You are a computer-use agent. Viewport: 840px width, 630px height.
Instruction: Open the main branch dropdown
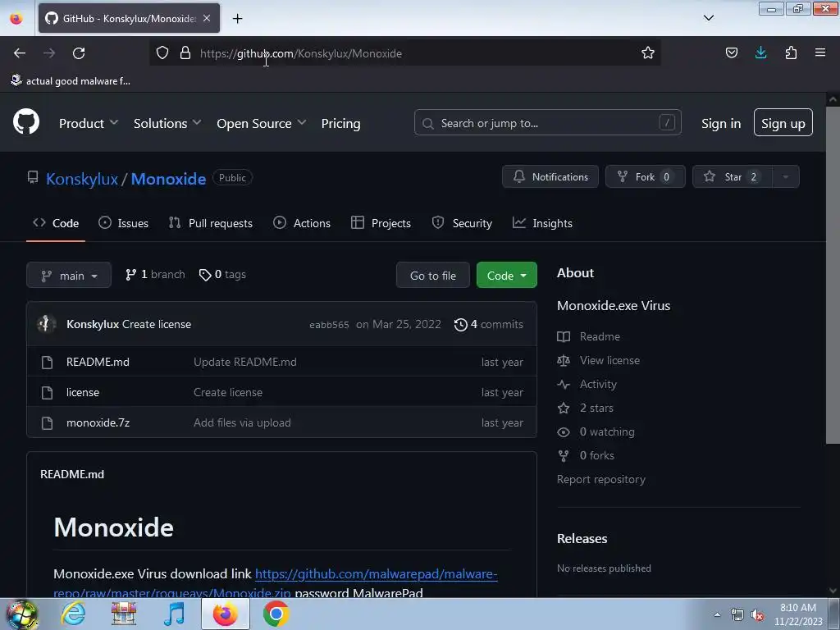tap(69, 276)
